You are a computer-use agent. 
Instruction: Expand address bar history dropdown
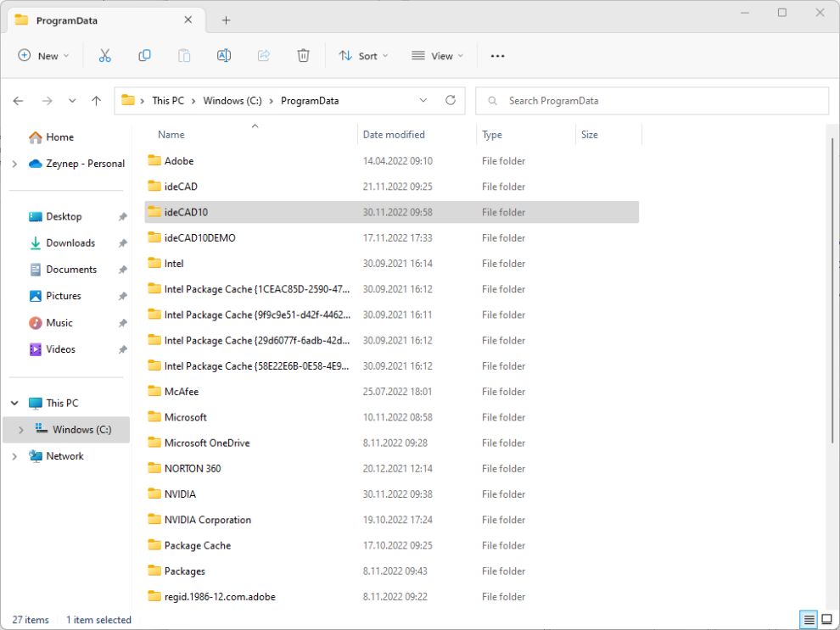423,100
